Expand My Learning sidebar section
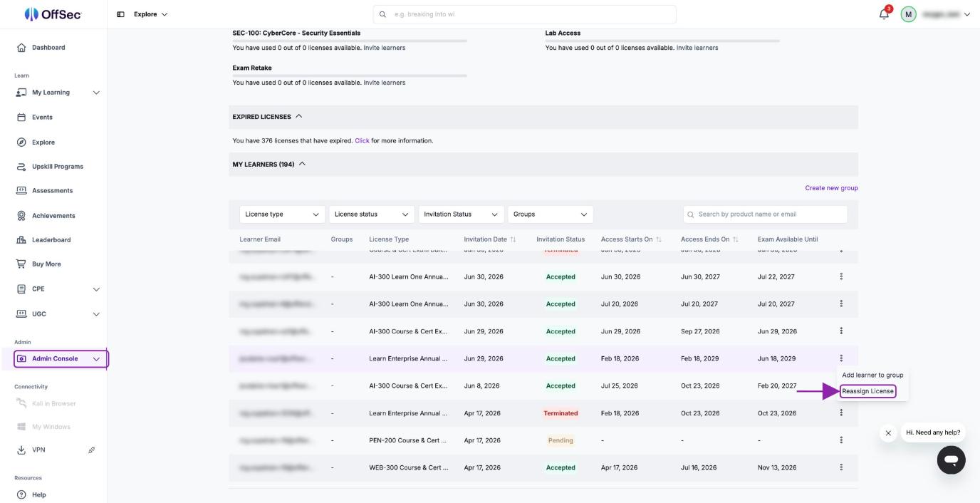 (x=96, y=93)
